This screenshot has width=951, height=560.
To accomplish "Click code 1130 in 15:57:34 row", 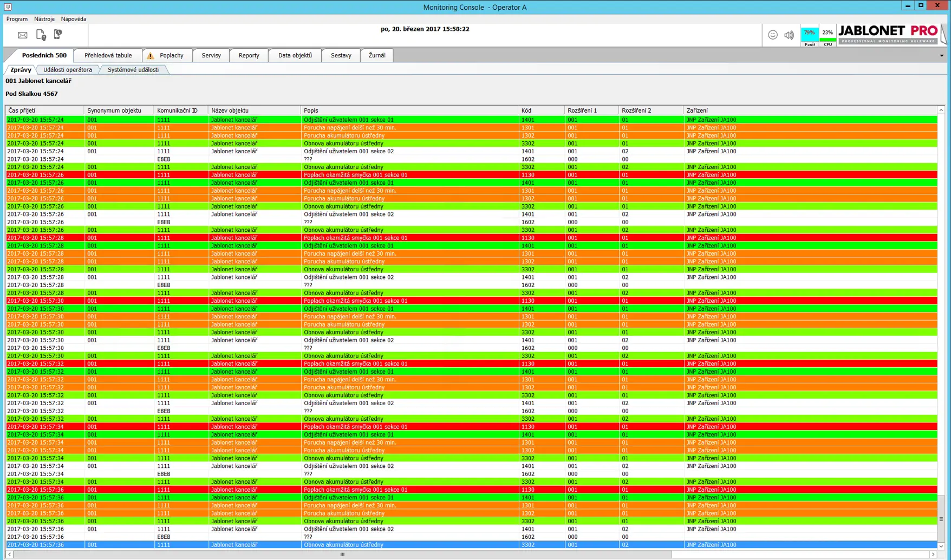I will [x=528, y=427].
